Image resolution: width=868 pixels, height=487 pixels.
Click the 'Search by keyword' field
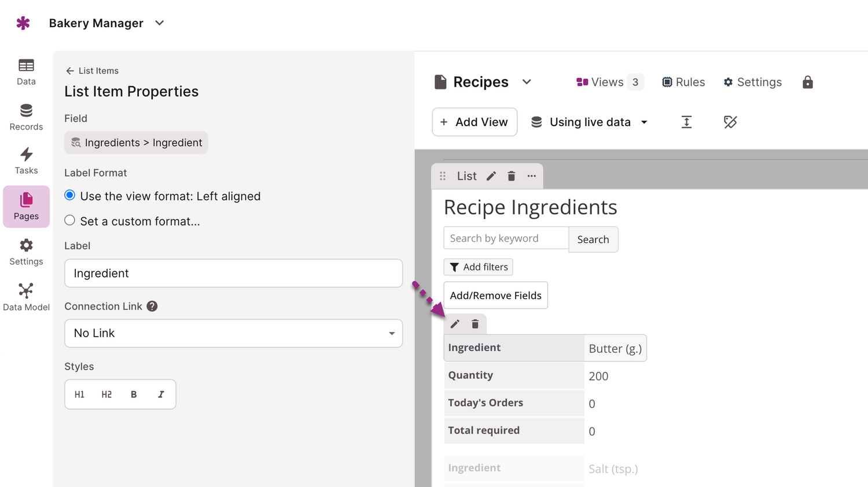tap(506, 238)
